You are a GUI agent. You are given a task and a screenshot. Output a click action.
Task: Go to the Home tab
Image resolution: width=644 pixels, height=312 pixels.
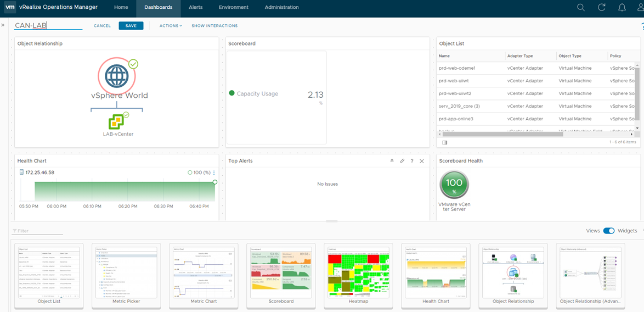pyautogui.click(x=121, y=7)
